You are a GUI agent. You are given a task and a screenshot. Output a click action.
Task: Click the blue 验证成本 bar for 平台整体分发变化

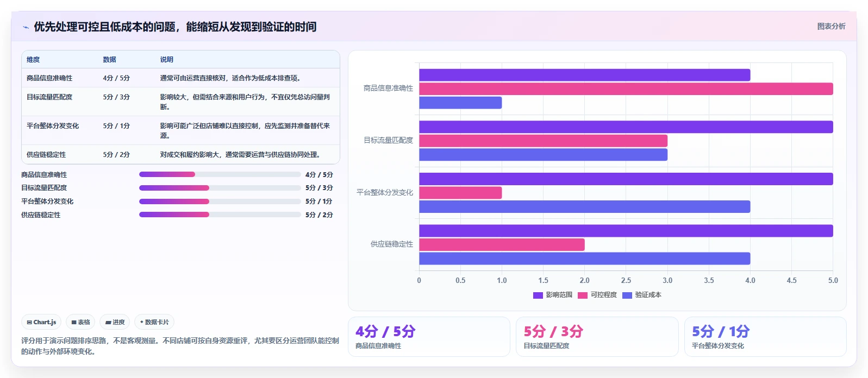click(x=584, y=206)
